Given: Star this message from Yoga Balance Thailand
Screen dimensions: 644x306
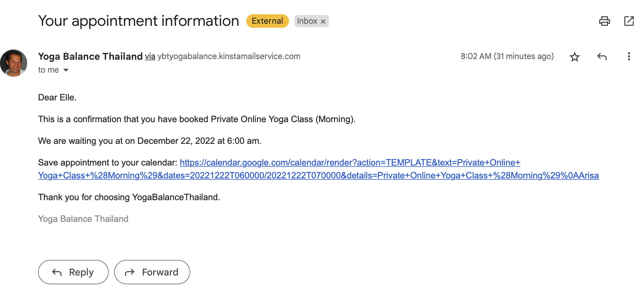Looking at the screenshot, I should click(x=574, y=57).
